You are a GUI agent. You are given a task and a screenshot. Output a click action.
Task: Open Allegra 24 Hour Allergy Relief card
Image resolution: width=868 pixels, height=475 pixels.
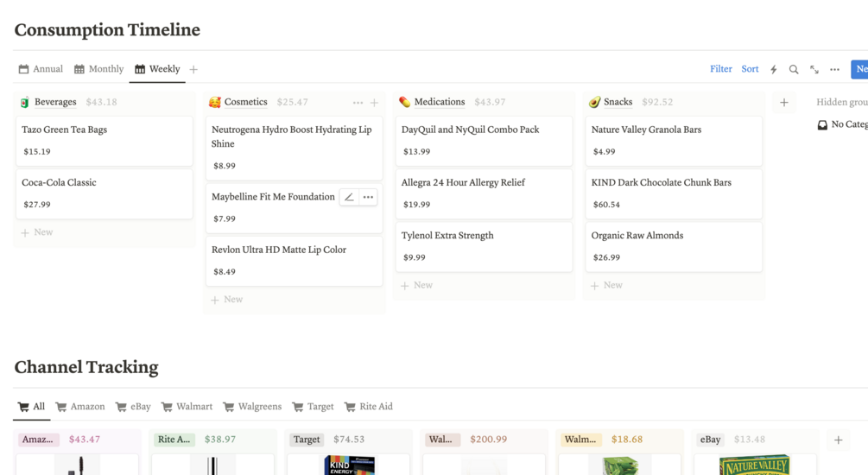[x=484, y=193]
